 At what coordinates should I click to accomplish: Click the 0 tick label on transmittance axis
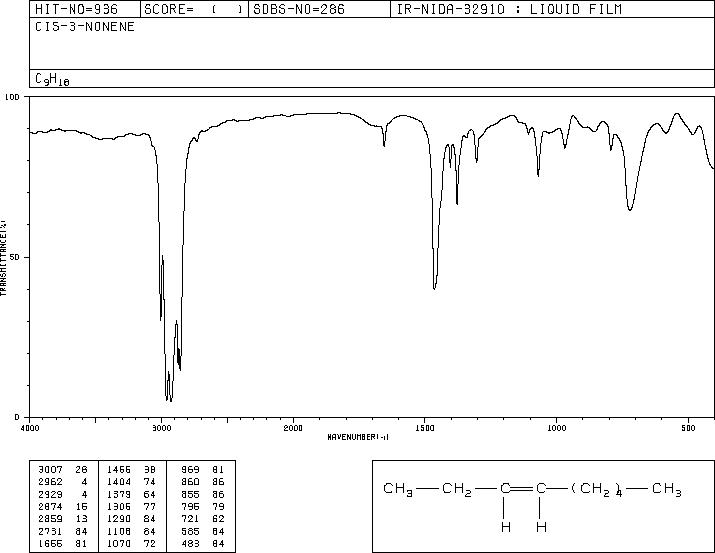click(17, 417)
